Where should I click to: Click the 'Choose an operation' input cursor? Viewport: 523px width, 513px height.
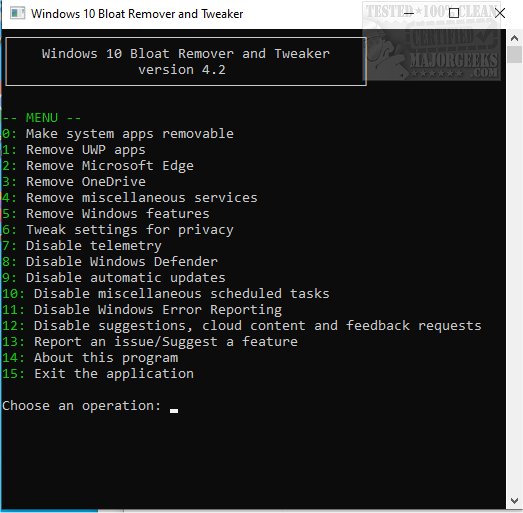[x=174, y=411]
